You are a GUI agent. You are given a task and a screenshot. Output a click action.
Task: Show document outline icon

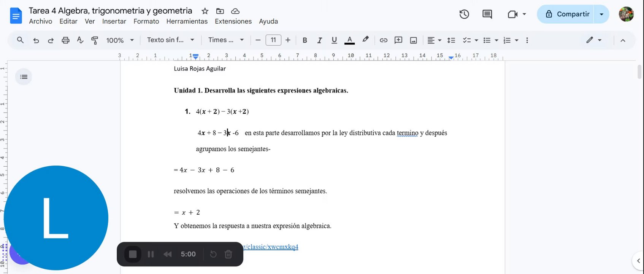tap(24, 77)
